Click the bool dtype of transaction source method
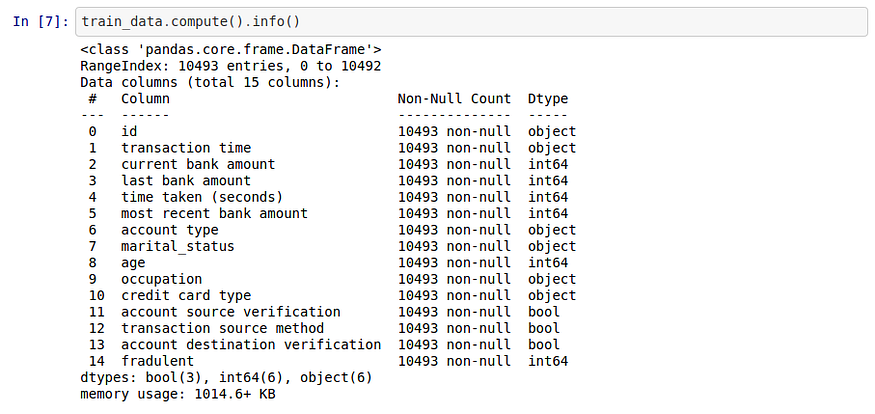The image size is (875, 414). [544, 328]
